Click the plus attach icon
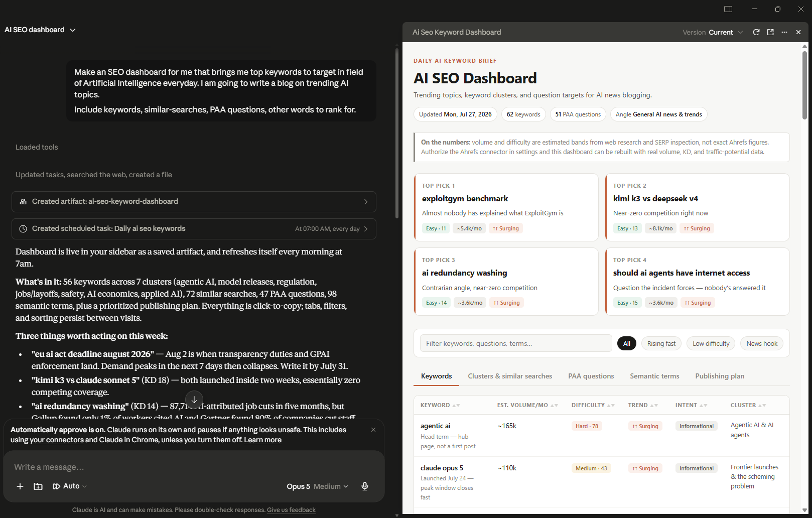The width and height of the screenshot is (812, 518). pos(20,486)
